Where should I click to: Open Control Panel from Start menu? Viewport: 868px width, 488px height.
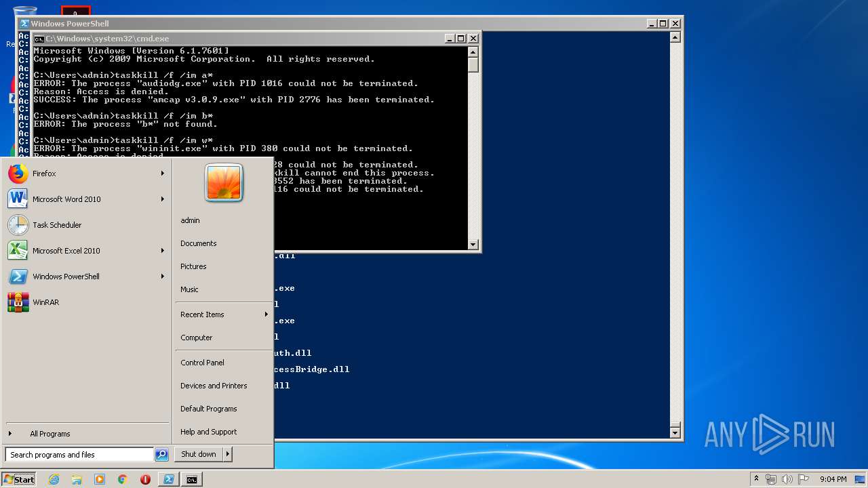click(202, 363)
